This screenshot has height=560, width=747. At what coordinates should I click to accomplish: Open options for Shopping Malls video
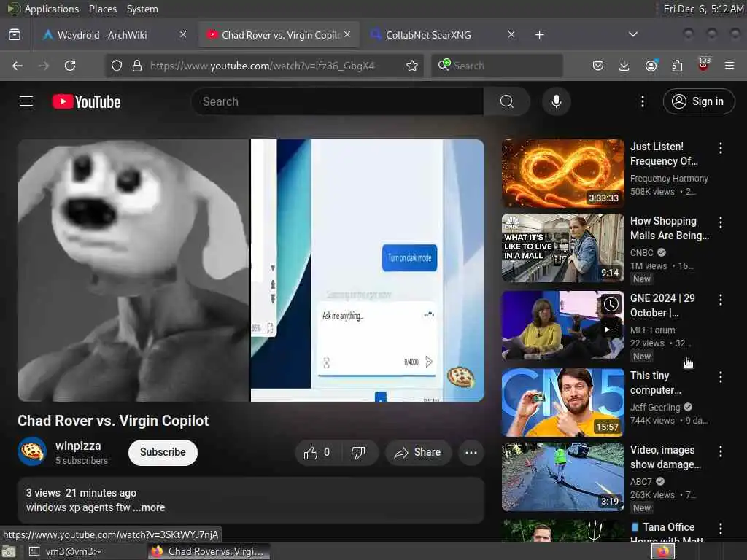[x=720, y=222]
